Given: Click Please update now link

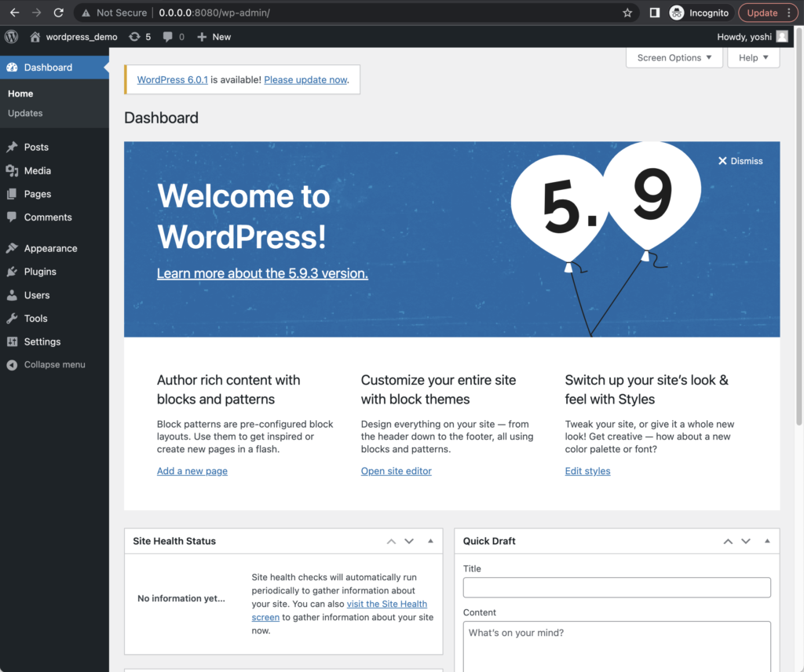Looking at the screenshot, I should 305,80.
